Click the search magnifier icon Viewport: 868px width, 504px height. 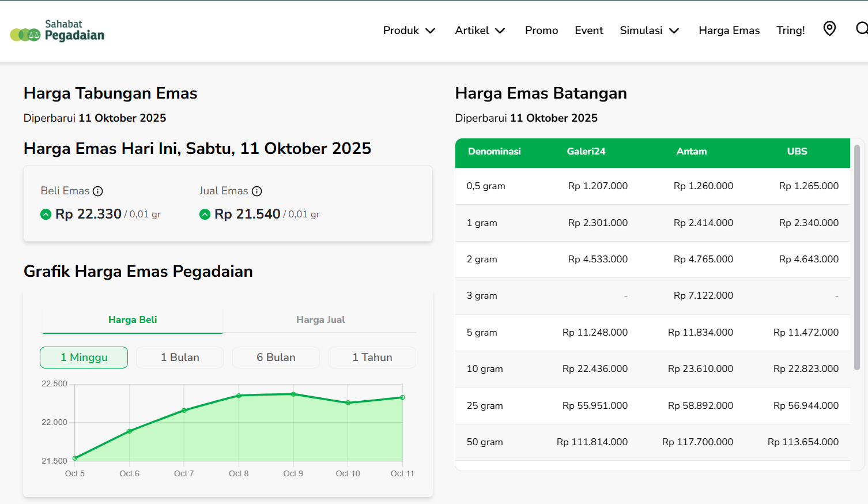pos(861,29)
